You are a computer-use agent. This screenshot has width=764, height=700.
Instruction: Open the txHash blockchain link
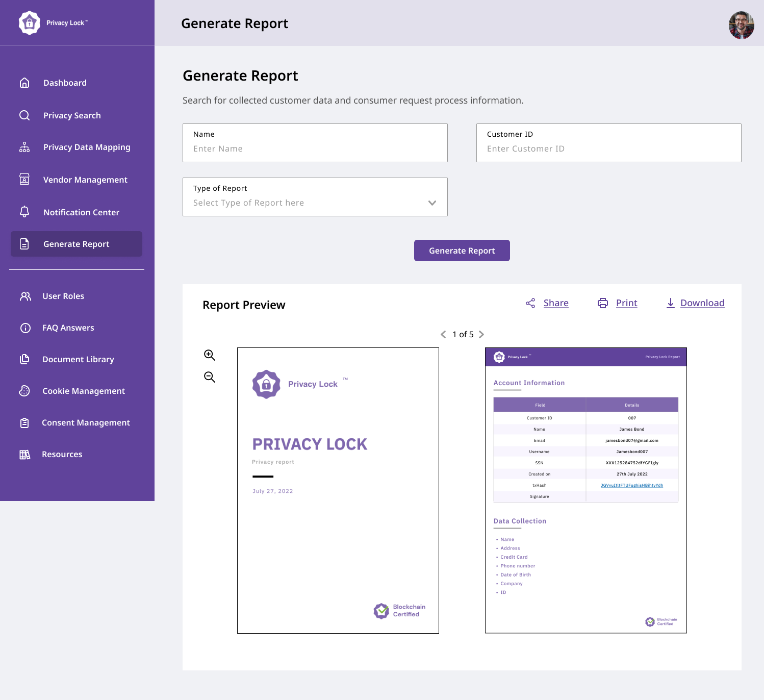click(632, 485)
